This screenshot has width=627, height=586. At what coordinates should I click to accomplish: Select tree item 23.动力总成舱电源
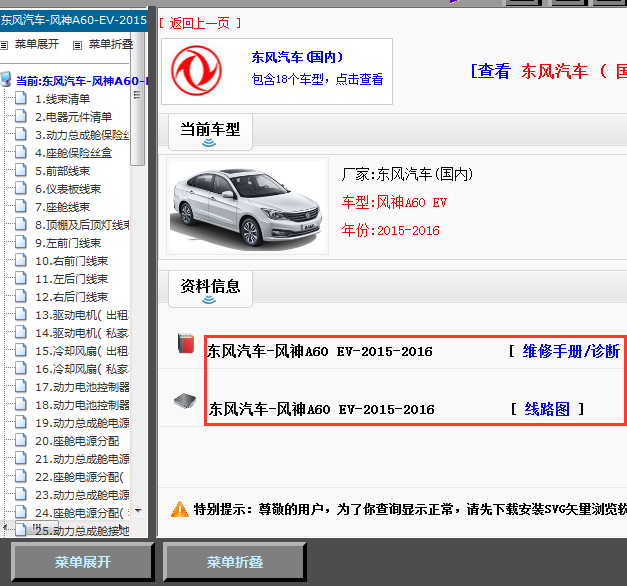tap(82, 495)
